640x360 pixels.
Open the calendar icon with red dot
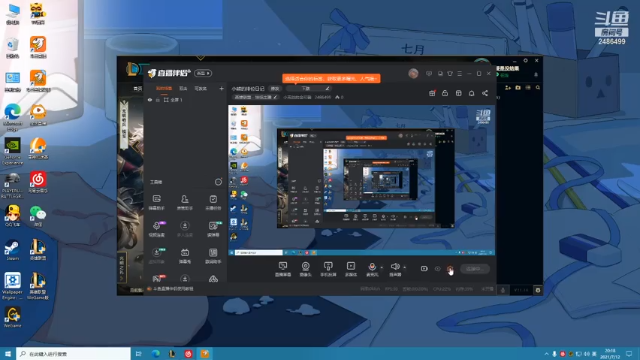[x=432, y=93]
